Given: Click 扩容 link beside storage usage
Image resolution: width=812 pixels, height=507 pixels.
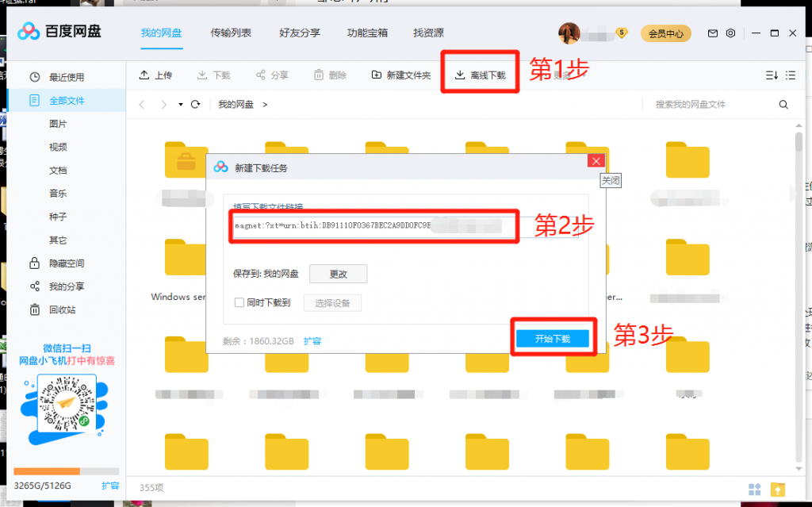Looking at the screenshot, I should click(110, 486).
